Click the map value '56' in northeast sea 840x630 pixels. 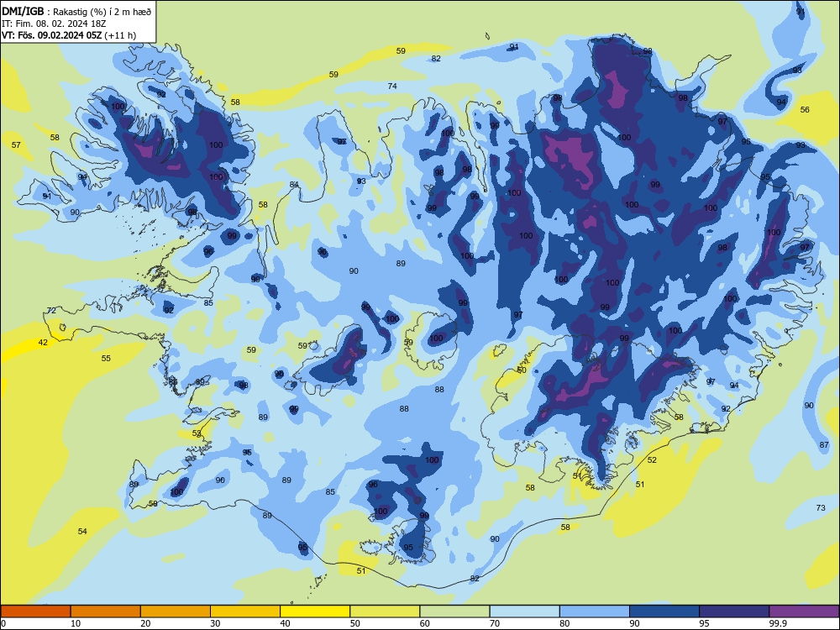point(805,109)
